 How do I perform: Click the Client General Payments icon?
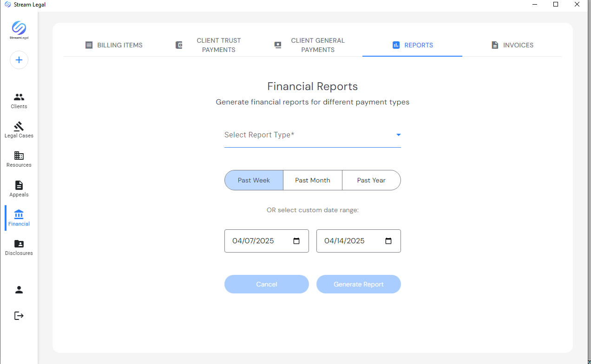tap(278, 45)
